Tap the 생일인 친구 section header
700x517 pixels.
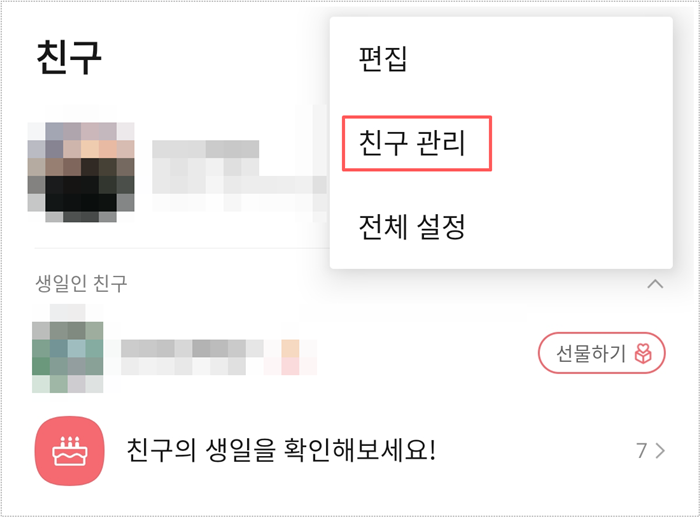(81, 284)
